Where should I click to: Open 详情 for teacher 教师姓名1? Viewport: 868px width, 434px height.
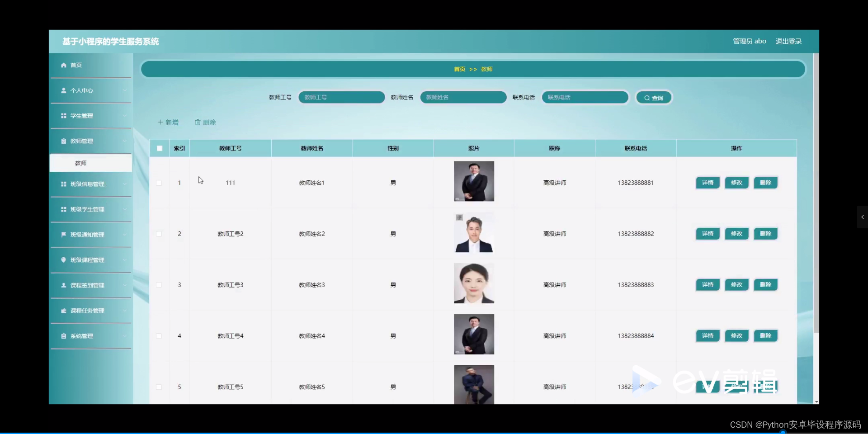point(707,183)
